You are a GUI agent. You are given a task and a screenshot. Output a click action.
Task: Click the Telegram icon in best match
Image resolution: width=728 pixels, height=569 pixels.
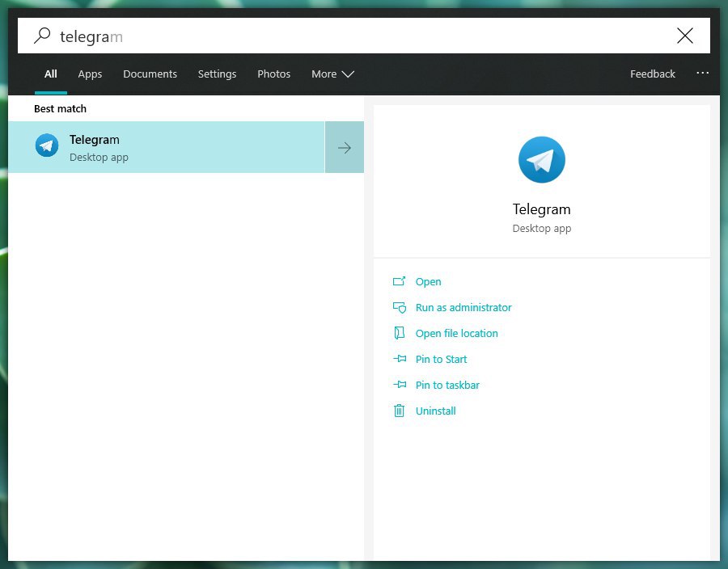point(47,145)
